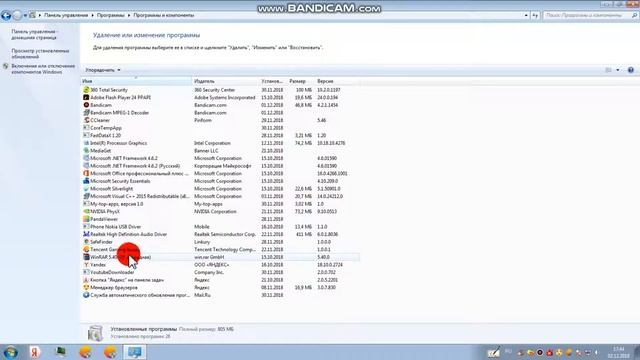Click the Realtek High Definition Audio Driver icon
Viewport: 640px width, 360px height.
(x=86, y=234)
